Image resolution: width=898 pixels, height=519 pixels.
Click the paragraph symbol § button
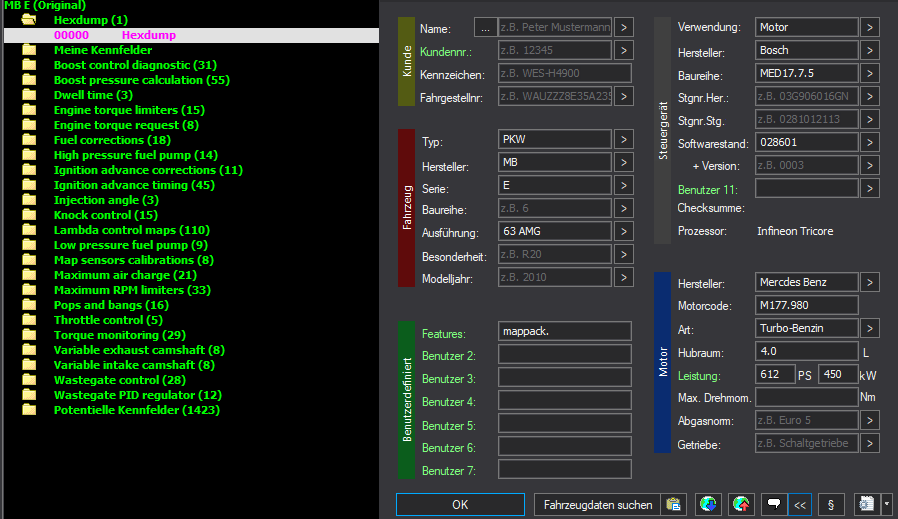pos(830,505)
